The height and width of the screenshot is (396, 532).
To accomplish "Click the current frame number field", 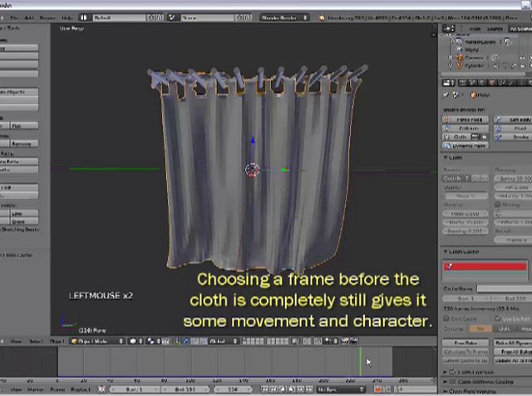I will pos(233,389).
